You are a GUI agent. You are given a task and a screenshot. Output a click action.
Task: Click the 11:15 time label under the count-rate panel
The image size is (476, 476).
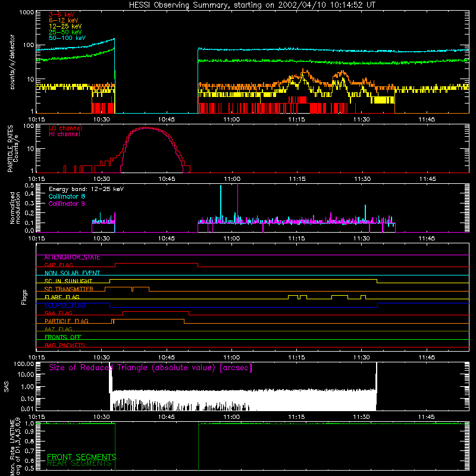click(x=296, y=120)
